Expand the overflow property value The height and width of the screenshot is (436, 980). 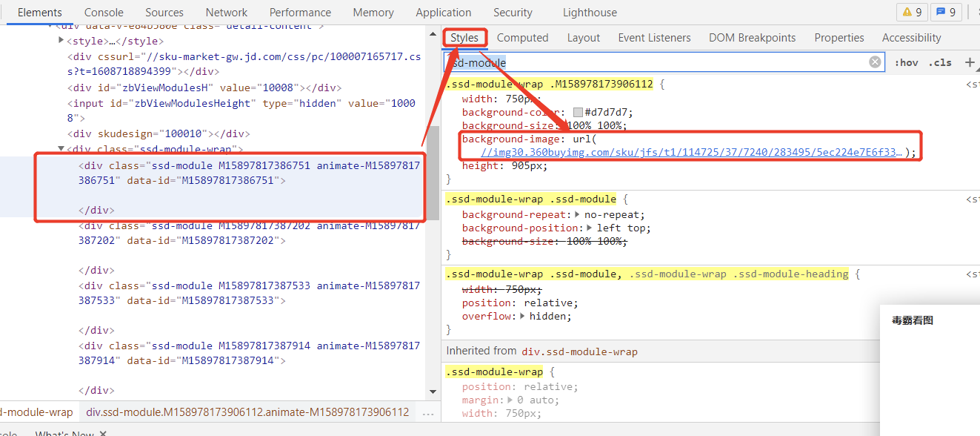523,317
